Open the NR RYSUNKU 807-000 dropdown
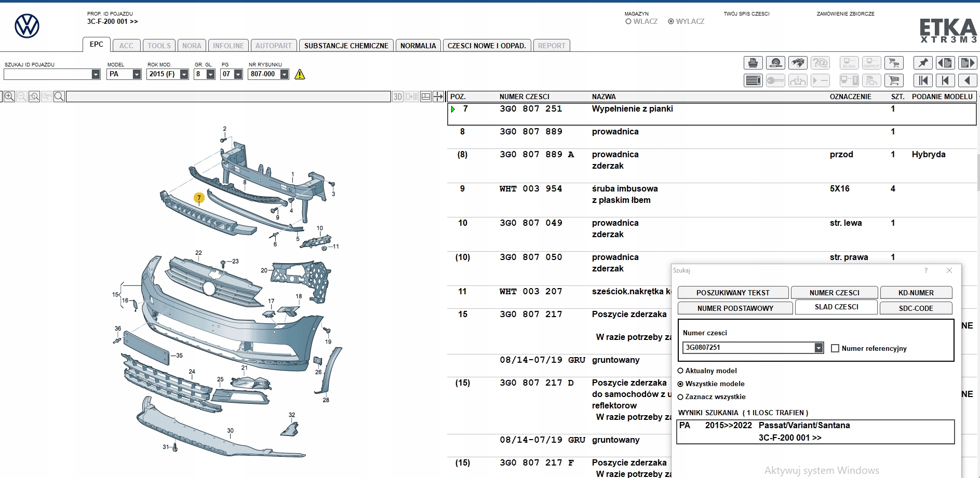Image resolution: width=980 pixels, height=478 pixels. point(284,74)
